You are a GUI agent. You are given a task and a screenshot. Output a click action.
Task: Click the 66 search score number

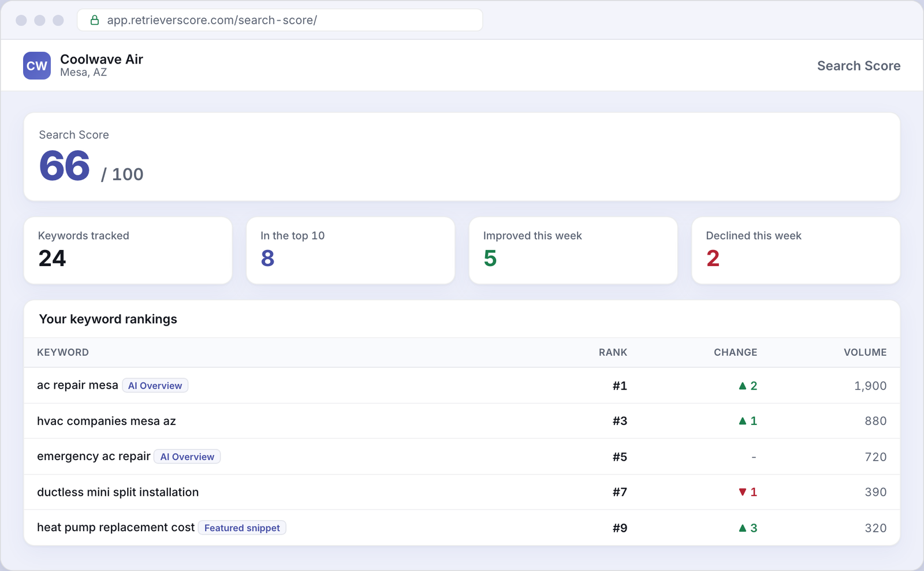point(65,166)
